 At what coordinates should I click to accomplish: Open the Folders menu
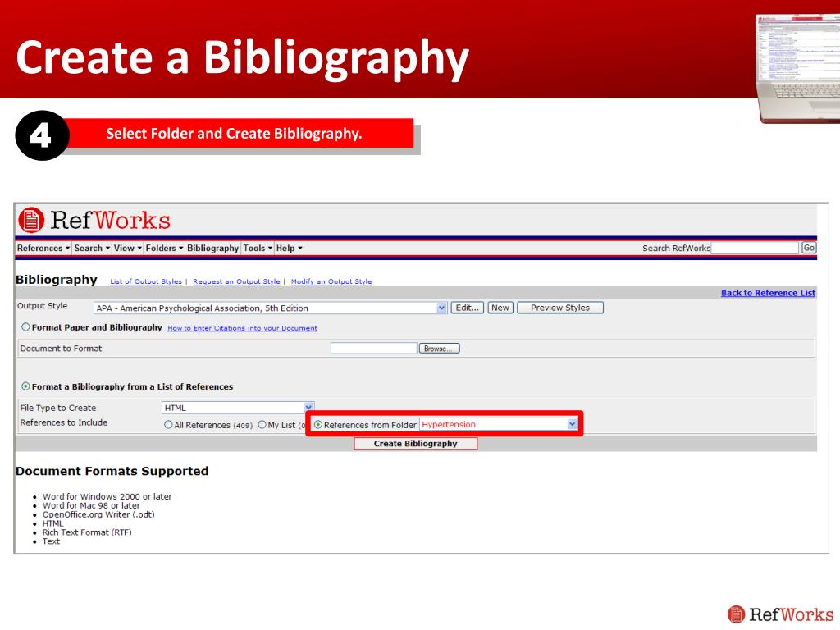pyautogui.click(x=164, y=248)
